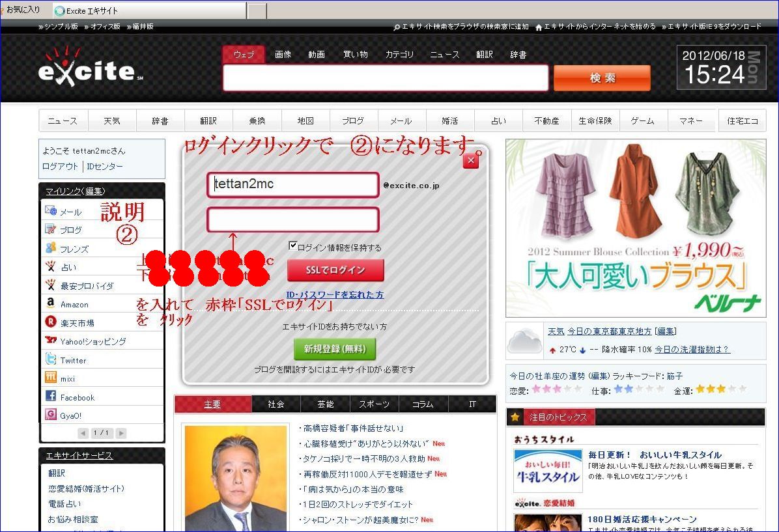Image resolution: width=779 pixels, height=532 pixels.
Task: Click the empty password field
Action: (x=293, y=220)
